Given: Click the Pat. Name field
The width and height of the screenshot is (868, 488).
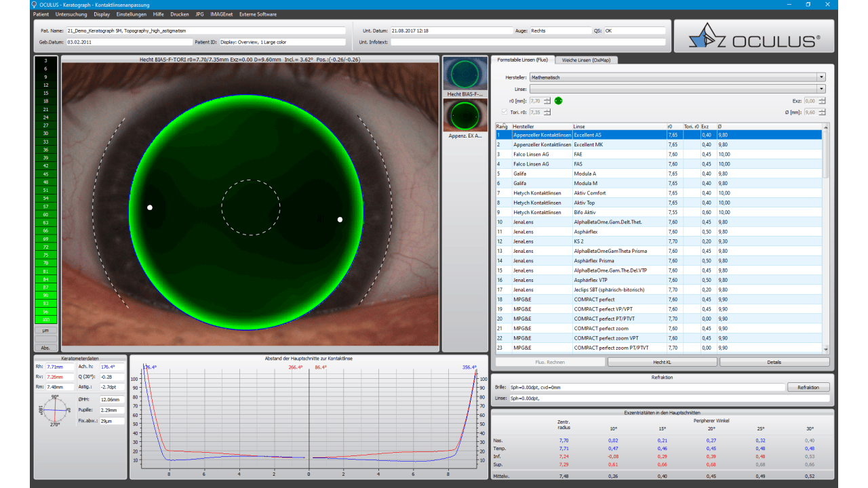Looking at the screenshot, I should pyautogui.click(x=205, y=30).
